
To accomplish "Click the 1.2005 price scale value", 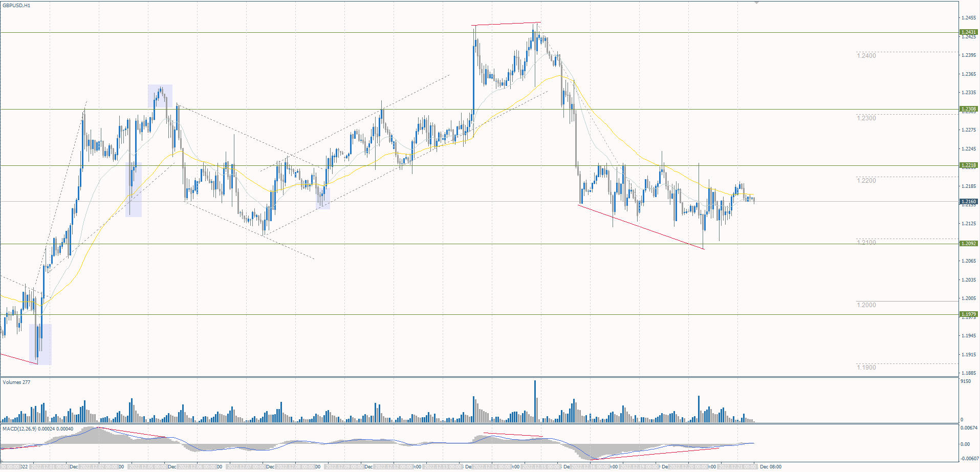I will (968, 298).
